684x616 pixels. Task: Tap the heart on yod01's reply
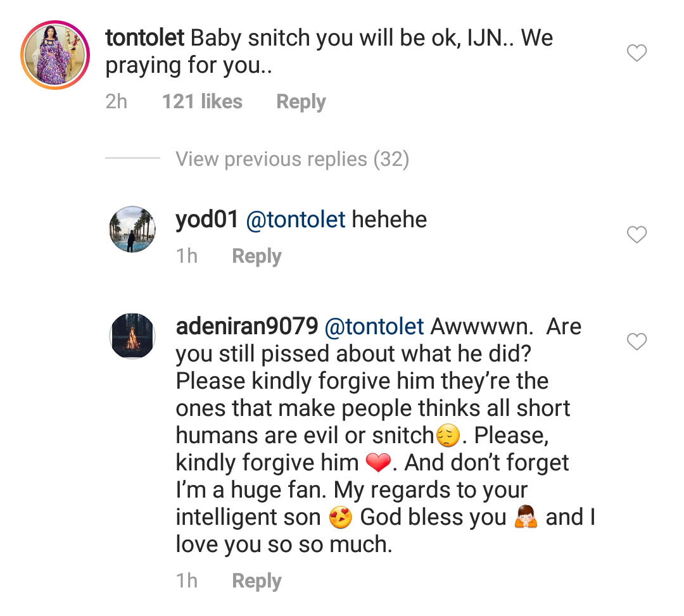(636, 235)
